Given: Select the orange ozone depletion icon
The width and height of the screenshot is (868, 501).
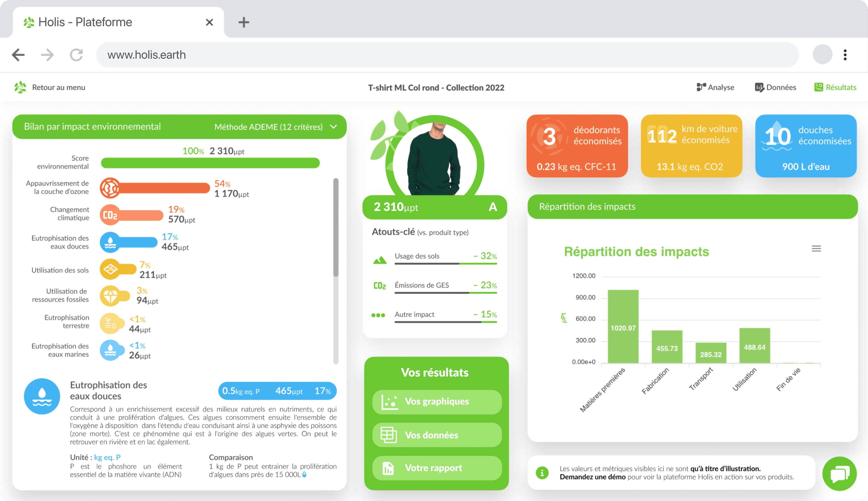Looking at the screenshot, I should (x=109, y=188).
